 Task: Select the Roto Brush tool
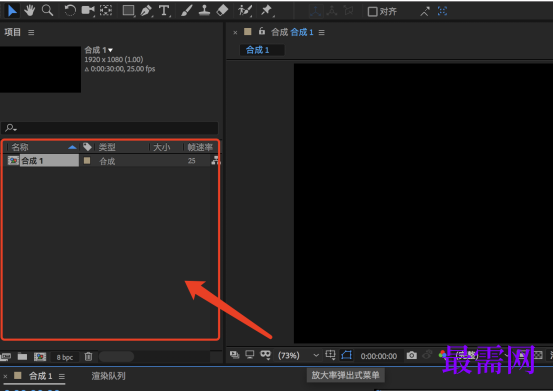(x=244, y=11)
